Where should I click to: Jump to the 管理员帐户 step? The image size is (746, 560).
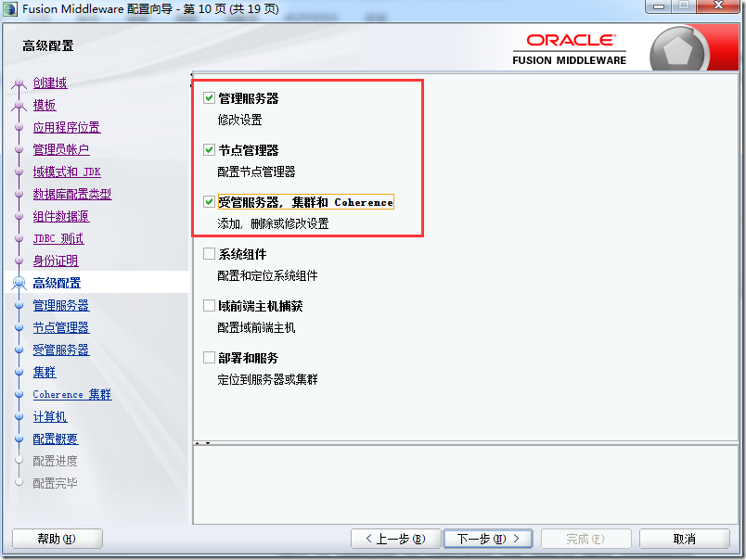click(61, 150)
